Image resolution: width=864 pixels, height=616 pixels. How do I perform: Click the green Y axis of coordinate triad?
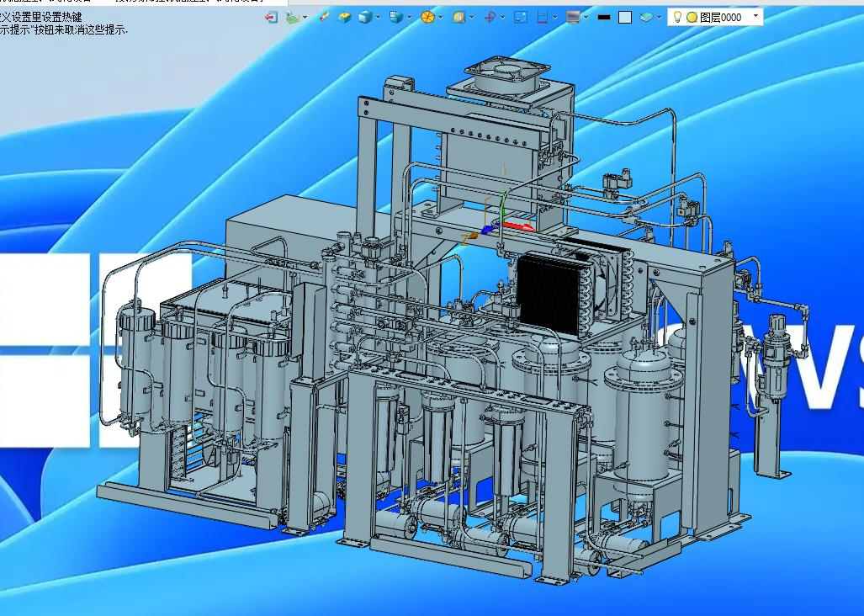pyautogui.click(x=502, y=207)
